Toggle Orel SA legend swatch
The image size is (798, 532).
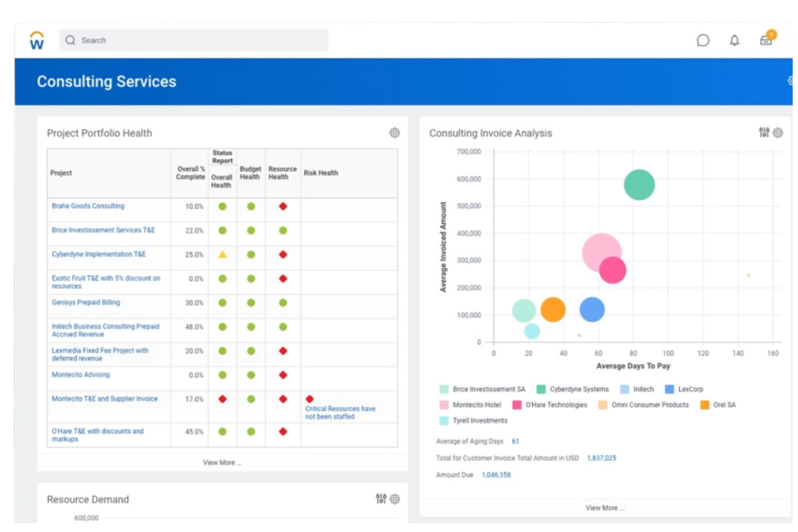point(704,405)
